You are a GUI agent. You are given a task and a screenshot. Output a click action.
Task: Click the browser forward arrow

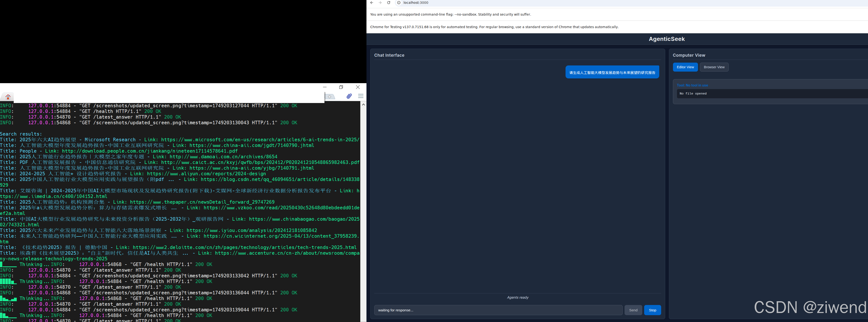coord(380,3)
